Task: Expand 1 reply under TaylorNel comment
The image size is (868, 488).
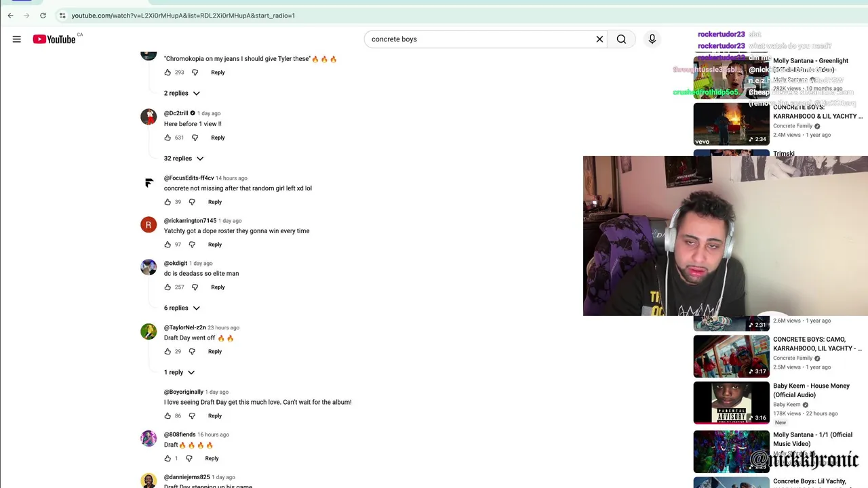Action: tap(179, 373)
